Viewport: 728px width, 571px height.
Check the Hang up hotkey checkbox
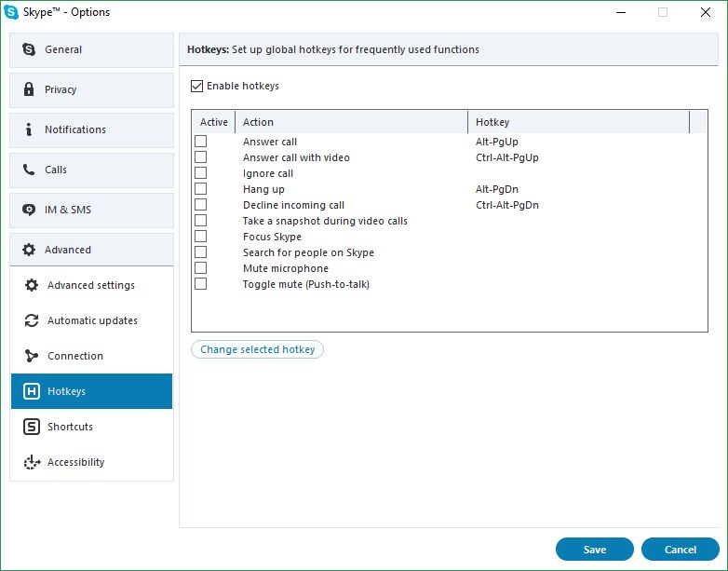200,189
